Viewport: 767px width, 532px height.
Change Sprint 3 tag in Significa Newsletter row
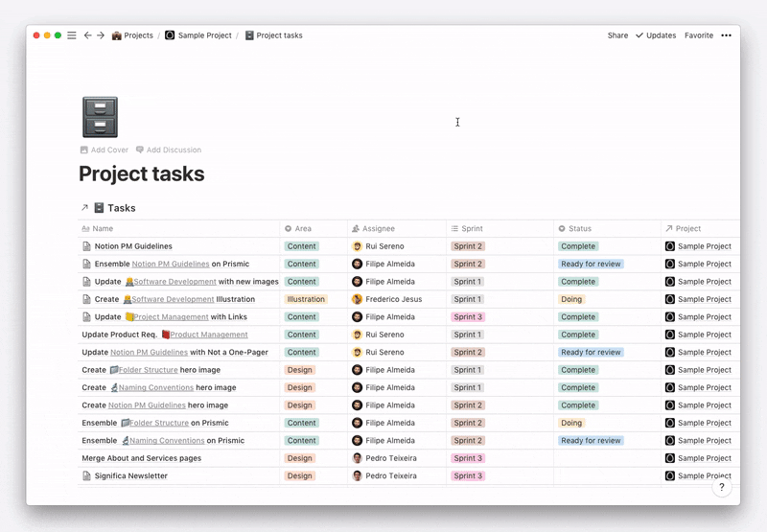click(x=468, y=475)
